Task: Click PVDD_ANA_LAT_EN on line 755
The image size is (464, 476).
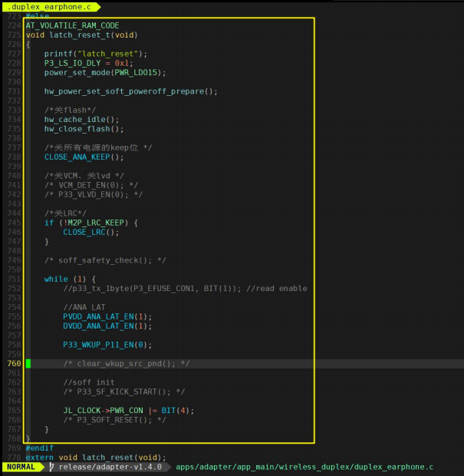Action: (98, 316)
